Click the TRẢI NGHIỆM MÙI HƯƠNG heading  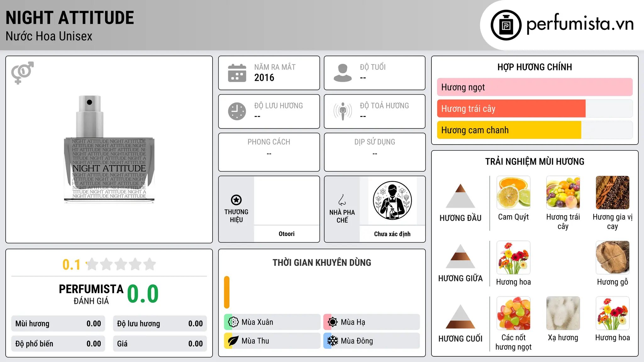pyautogui.click(x=535, y=162)
